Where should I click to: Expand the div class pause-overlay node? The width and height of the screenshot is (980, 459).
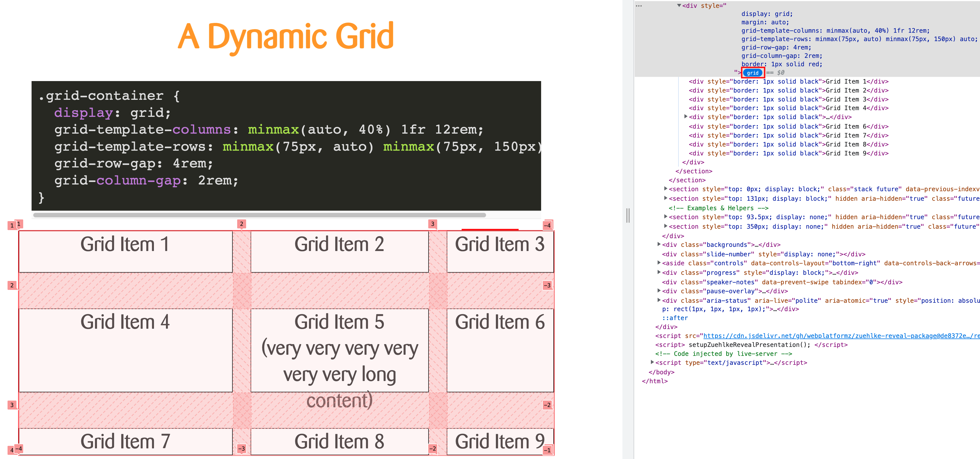659,291
